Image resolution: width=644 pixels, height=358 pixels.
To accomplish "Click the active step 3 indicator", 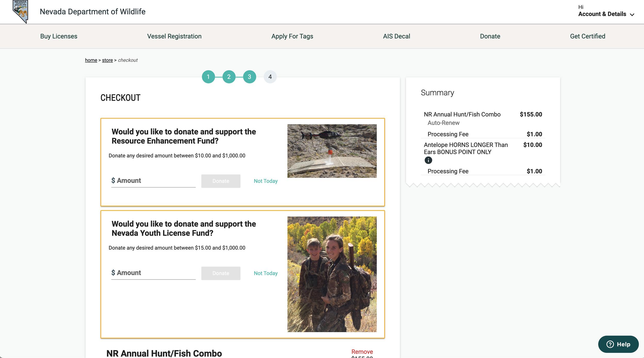I will (249, 76).
